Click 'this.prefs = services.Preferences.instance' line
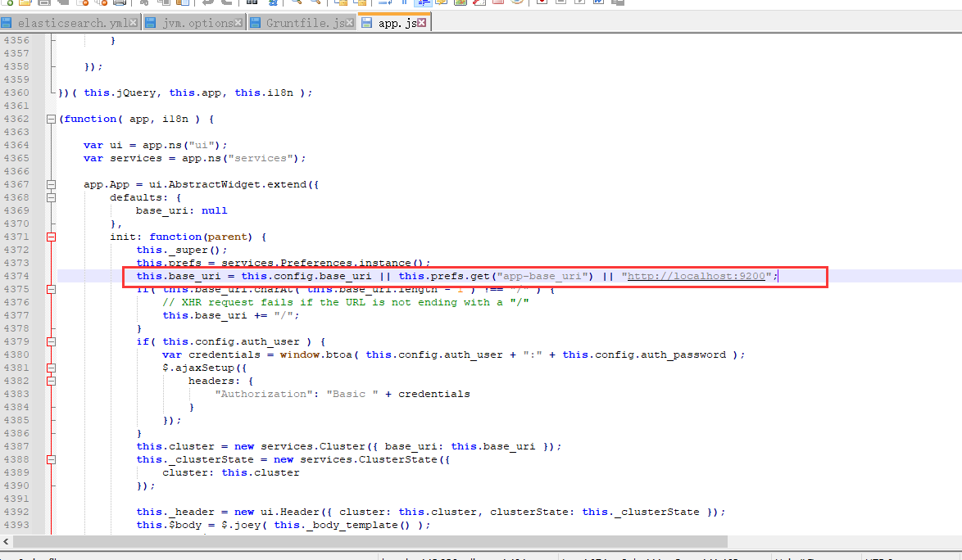Viewport: 962px width, 560px height. click(284, 264)
